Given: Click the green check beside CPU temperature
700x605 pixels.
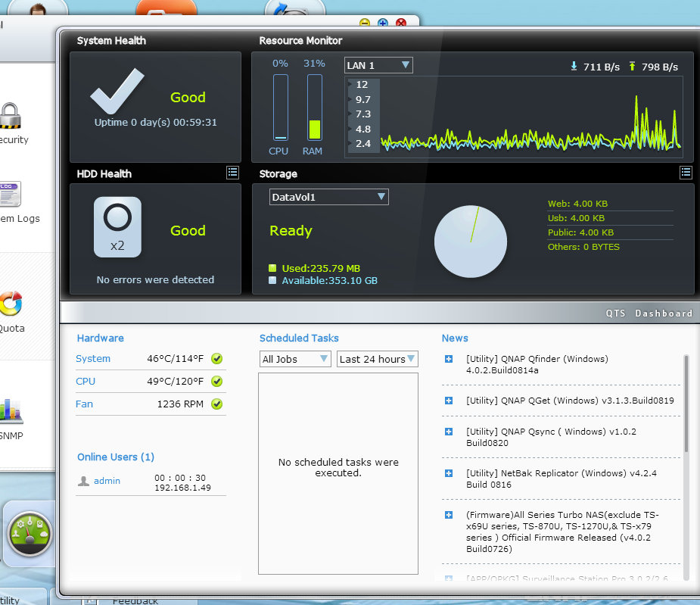Looking at the screenshot, I should pos(217,382).
